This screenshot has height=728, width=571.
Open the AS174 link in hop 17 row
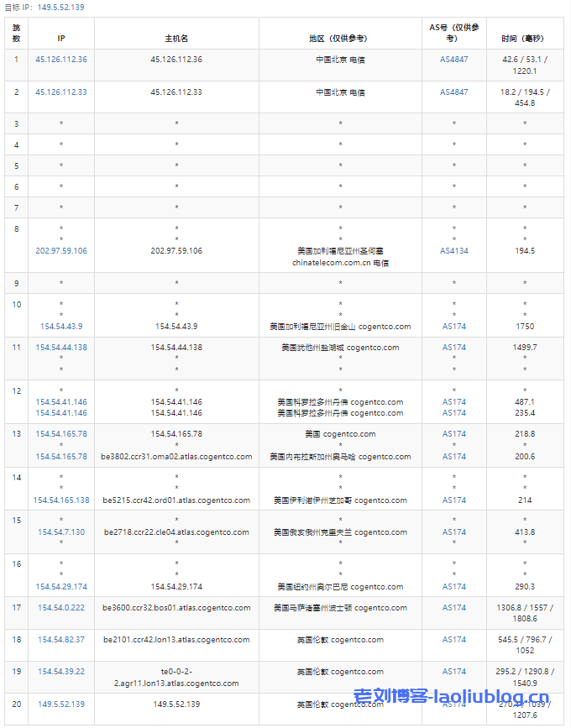[x=454, y=607]
